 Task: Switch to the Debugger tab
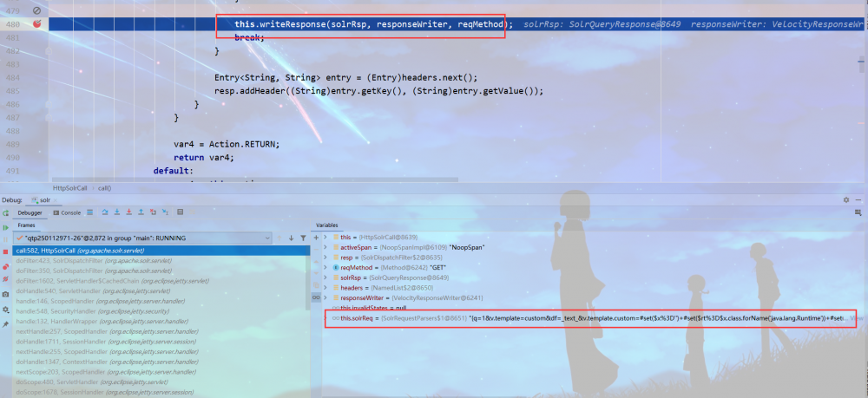[x=30, y=212]
